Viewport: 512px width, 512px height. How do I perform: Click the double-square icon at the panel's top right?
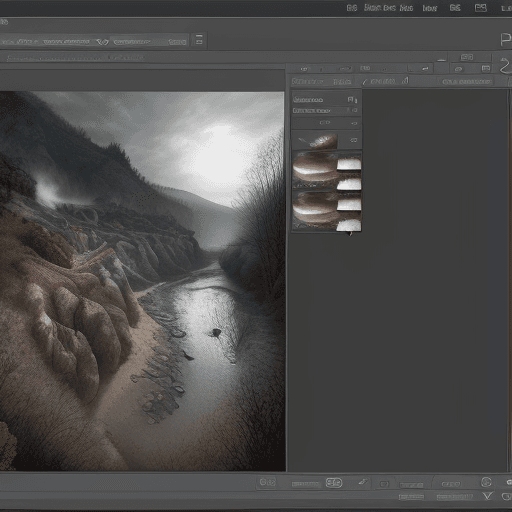click(467, 57)
